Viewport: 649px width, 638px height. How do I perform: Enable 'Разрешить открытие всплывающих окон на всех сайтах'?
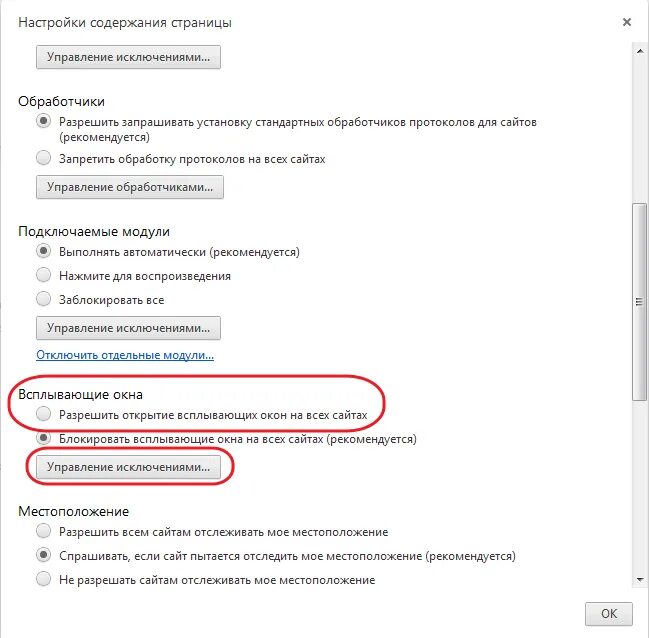pyautogui.click(x=43, y=414)
